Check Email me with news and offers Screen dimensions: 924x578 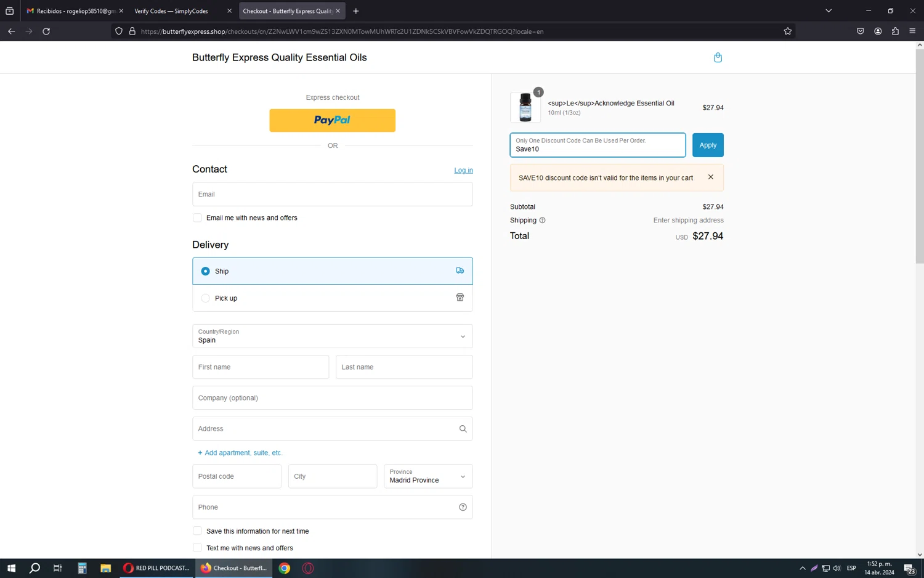pyautogui.click(x=197, y=218)
